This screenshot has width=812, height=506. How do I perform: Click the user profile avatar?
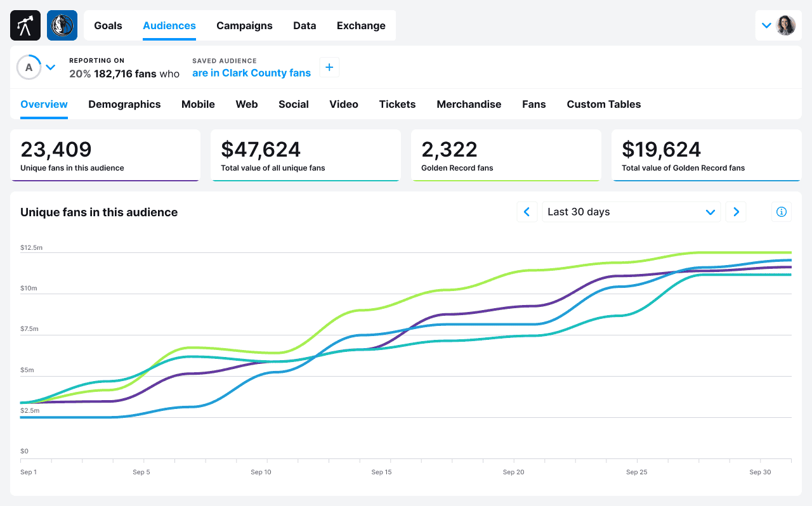[x=786, y=25]
